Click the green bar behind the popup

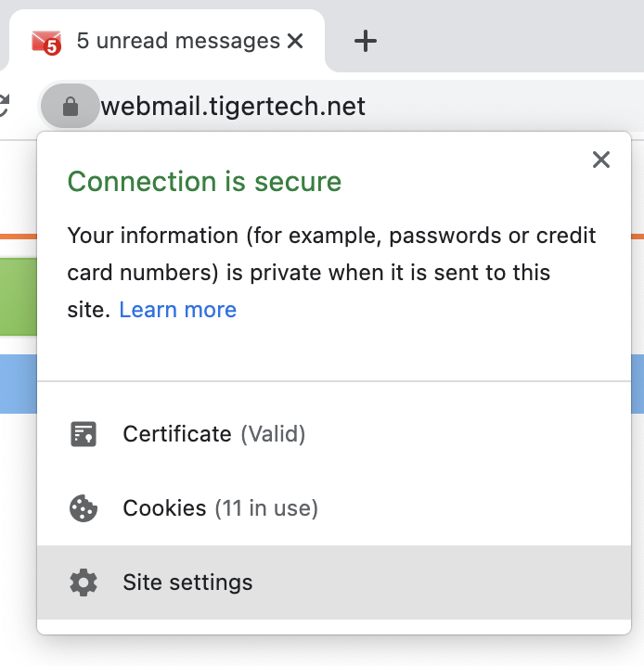tap(19, 297)
